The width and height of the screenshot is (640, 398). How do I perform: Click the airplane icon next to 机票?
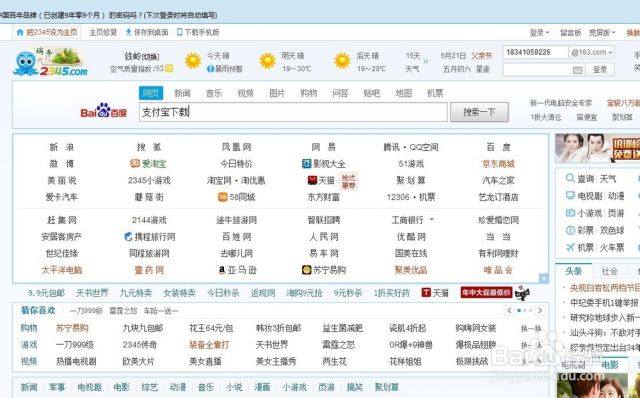(570, 247)
